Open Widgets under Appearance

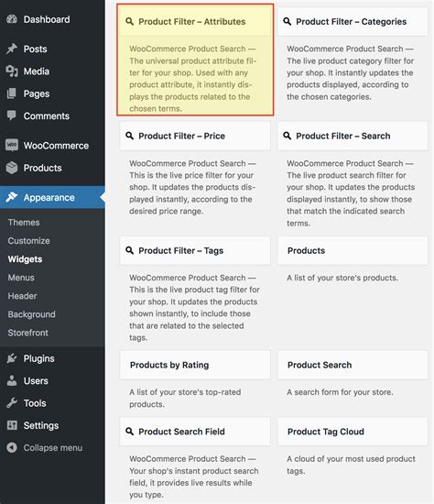(25, 258)
